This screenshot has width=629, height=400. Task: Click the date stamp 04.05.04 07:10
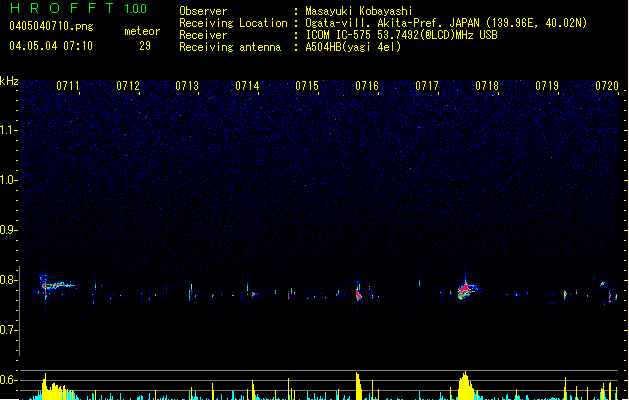tap(51, 46)
